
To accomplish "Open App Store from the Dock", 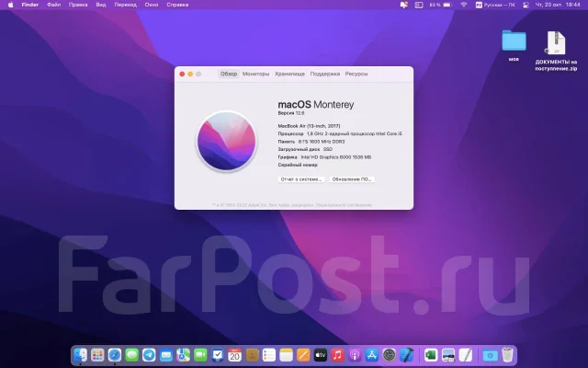I will pyautogui.click(x=372, y=355).
